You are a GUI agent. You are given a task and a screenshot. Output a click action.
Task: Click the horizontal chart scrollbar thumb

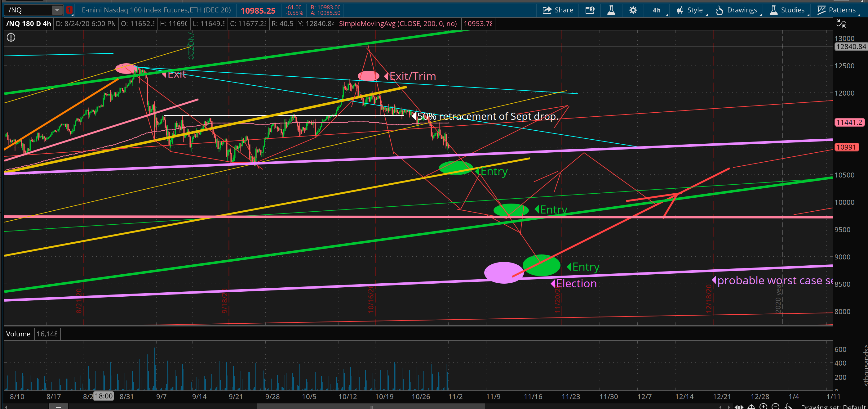pyautogui.click(x=371, y=407)
